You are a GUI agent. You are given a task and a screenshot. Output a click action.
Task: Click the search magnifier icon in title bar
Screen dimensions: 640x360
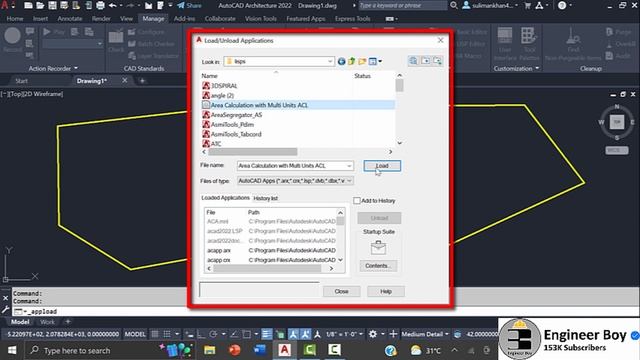(453, 5)
